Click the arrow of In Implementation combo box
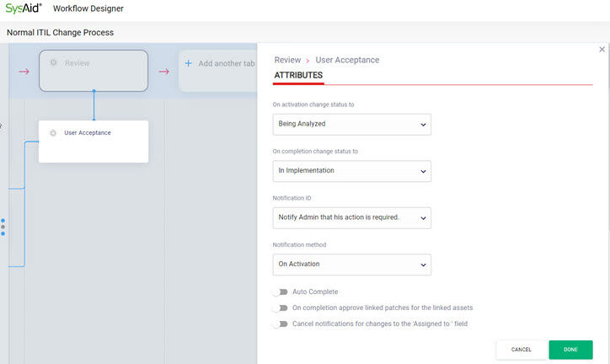 [423, 172]
